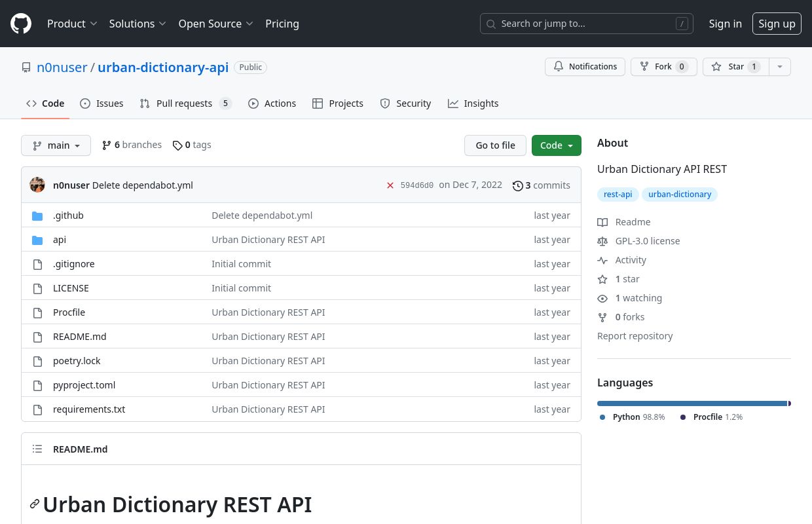The height and width of the screenshot is (524, 812).
Task: Click the Python segment of languages bar
Action: point(692,403)
